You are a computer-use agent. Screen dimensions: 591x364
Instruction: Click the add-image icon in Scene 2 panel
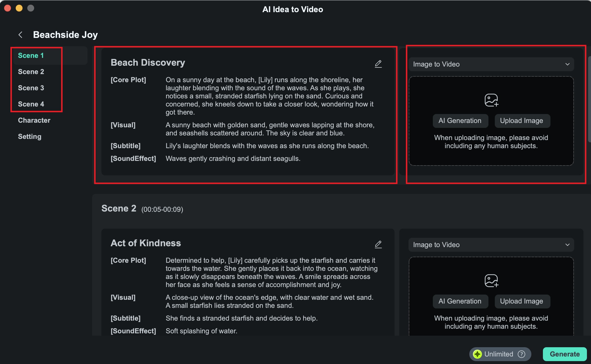(491, 281)
